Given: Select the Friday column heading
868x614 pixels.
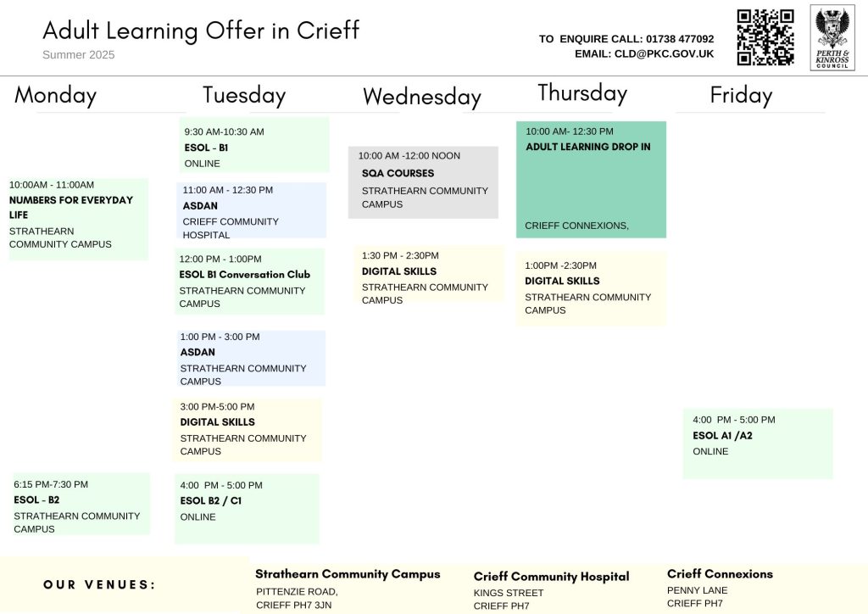Looking at the screenshot, I should tap(741, 95).
